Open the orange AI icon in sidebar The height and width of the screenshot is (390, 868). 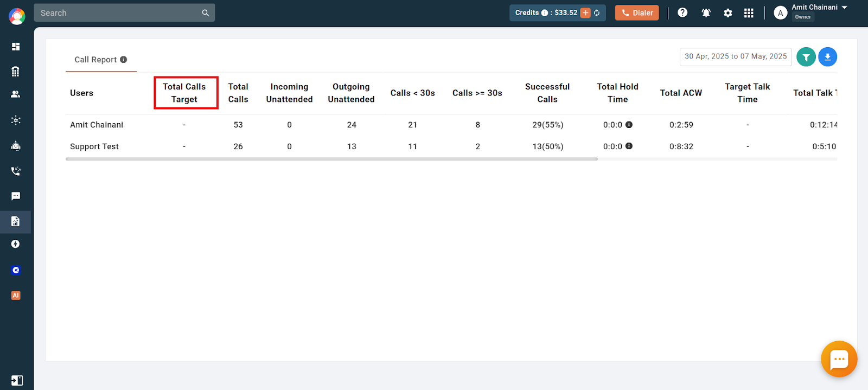[16, 296]
